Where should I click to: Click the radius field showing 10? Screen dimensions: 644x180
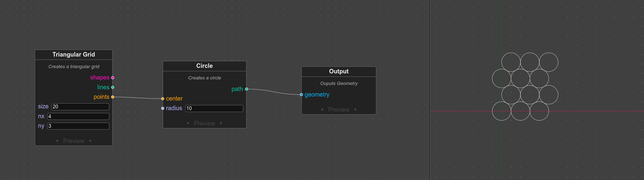click(x=214, y=108)
